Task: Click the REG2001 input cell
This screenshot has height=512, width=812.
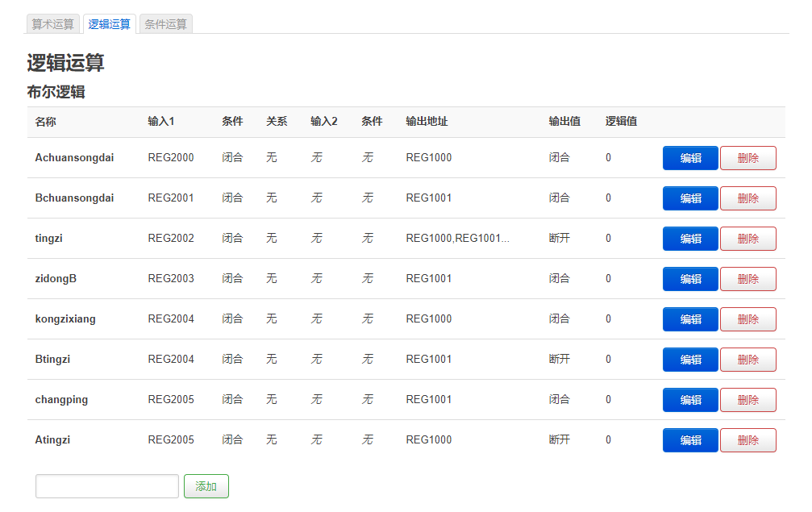Action: point(171,198)
